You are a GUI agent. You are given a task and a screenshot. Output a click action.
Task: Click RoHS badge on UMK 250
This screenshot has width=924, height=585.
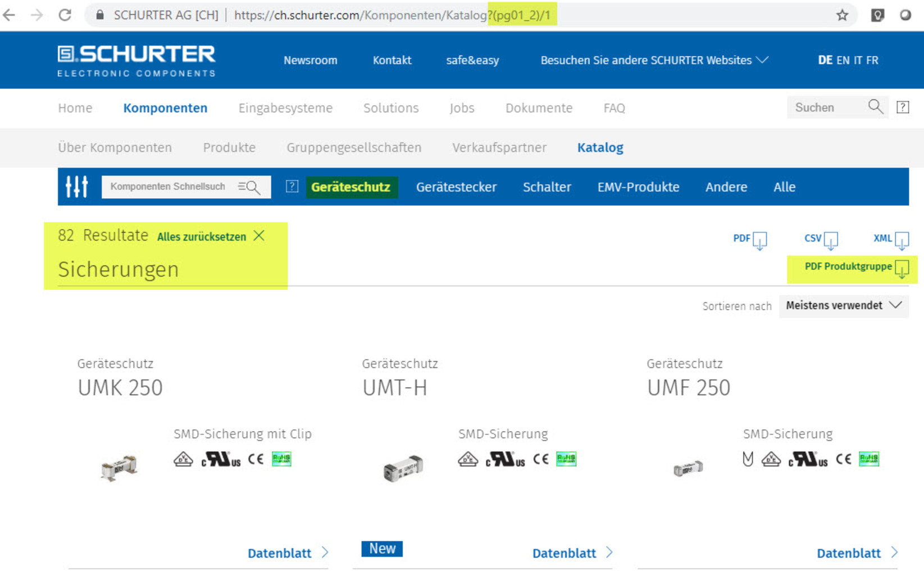click(x=281, y=459)
